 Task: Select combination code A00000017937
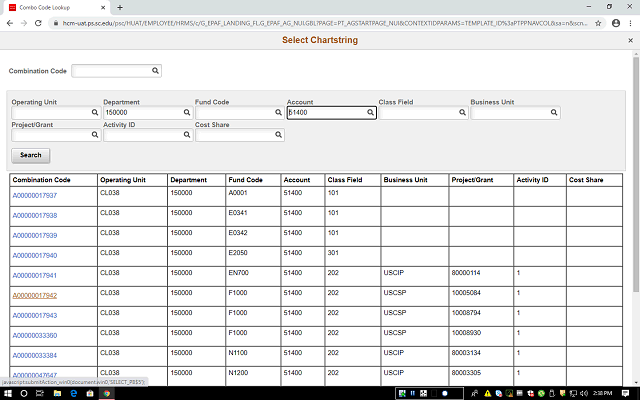tap(35, 196)
